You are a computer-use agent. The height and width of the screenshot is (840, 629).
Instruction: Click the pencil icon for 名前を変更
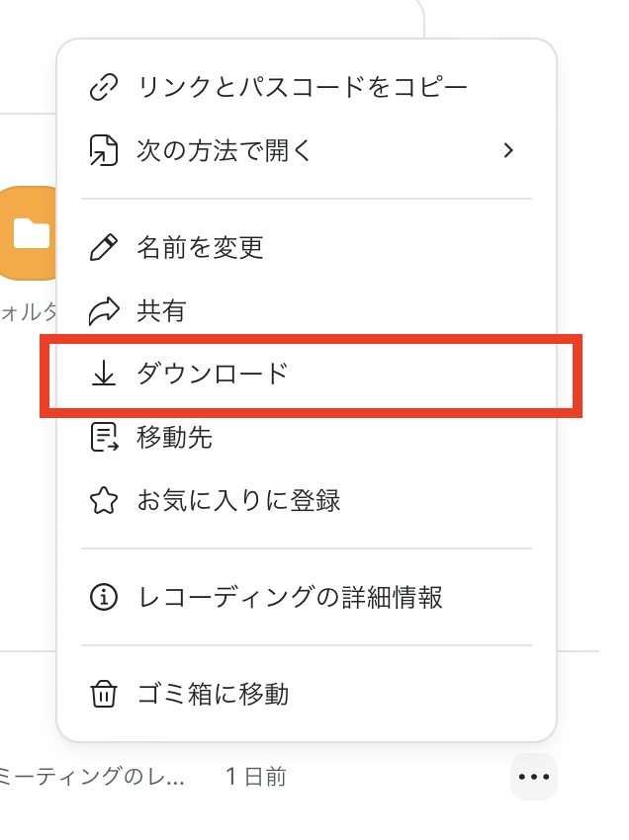coord(102,247)
